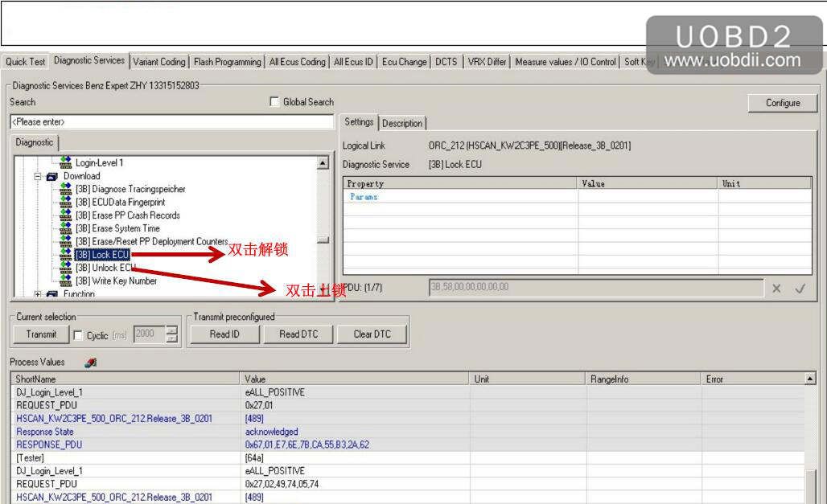Click the Params property row
The height and width of the screenshot is (504, 827).
pyautogui.click(x=577, y=197)
